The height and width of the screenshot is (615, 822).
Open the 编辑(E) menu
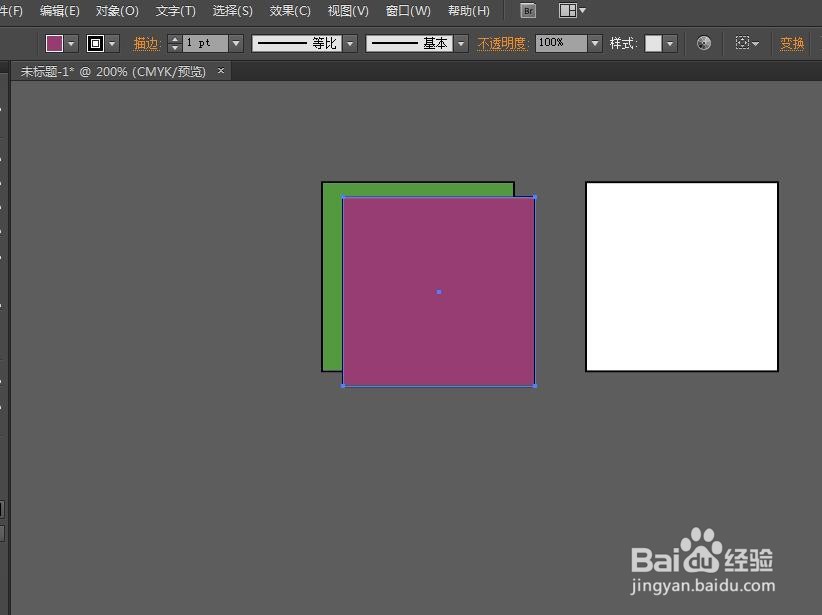click(x=60, y=10)
